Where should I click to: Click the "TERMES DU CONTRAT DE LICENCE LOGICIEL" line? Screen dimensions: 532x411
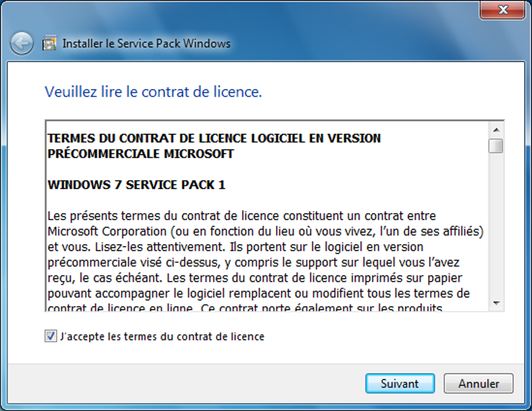pos(214,138)
